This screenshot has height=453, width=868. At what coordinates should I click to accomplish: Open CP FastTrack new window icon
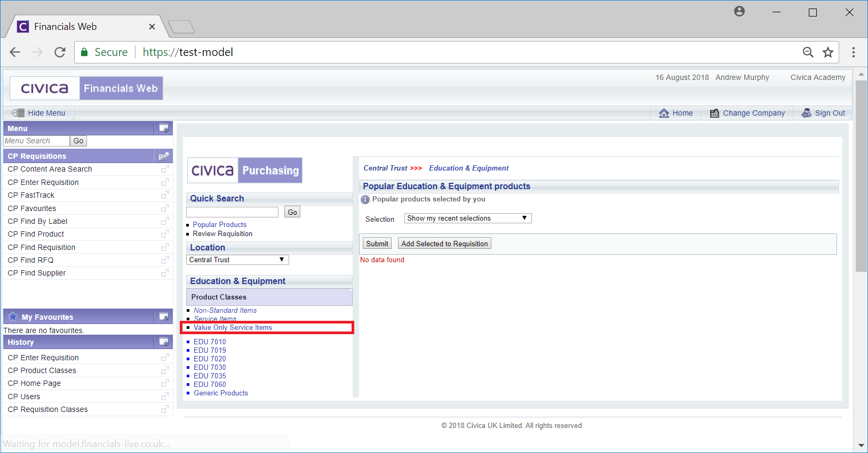pos(165,195)
